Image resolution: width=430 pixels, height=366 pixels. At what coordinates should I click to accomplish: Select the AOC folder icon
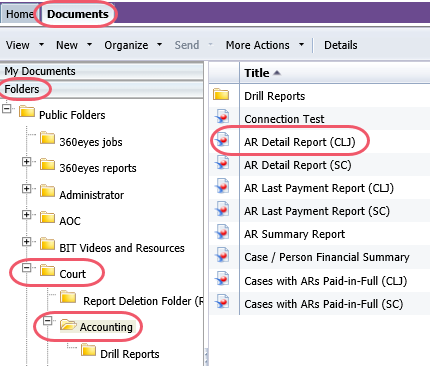point(47,217)
